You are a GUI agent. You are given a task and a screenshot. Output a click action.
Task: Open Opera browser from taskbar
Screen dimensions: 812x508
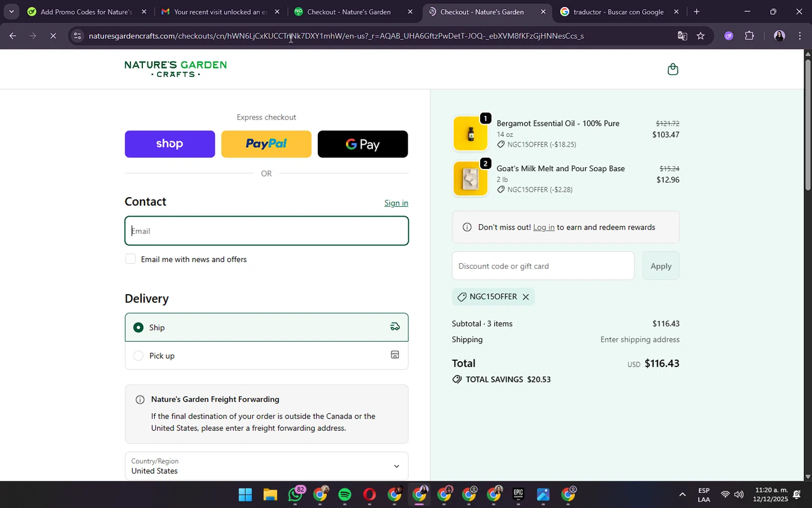pos(370,494)
